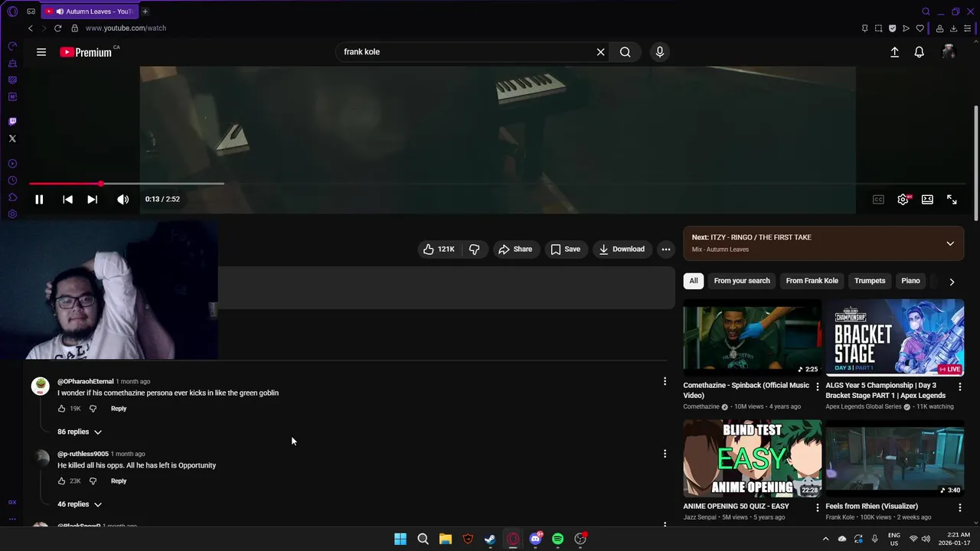Select From Frank Kole chip
Image resolution: width=980 pixels, height=551 pixels.
coord(812,281)
